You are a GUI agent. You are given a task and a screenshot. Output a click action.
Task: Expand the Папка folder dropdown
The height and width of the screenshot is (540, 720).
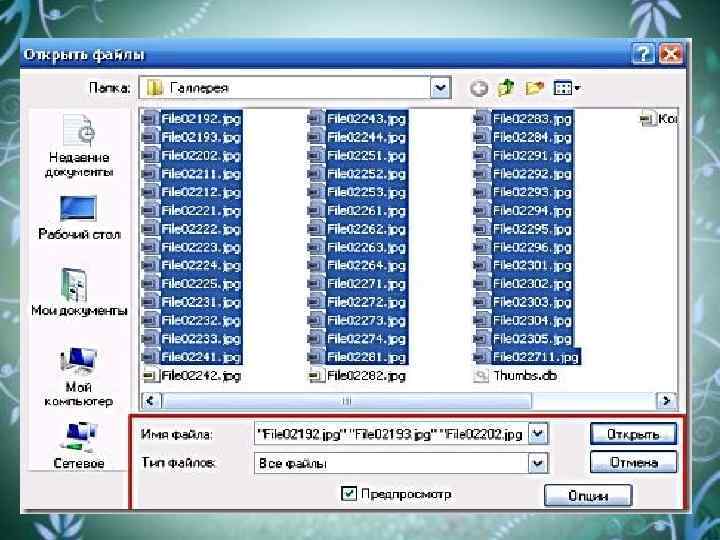point(440,88)
